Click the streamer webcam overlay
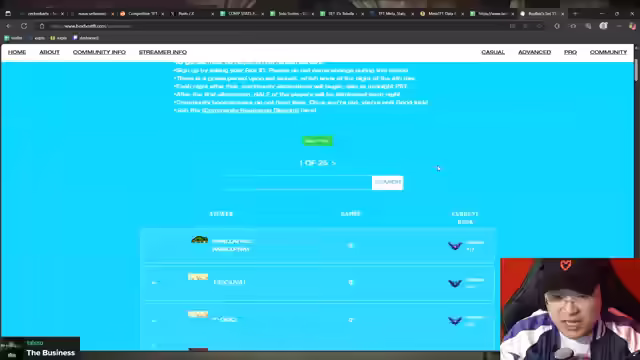This screenshot has height=360, width=640. pyautogui.click(x=570, y=309)
